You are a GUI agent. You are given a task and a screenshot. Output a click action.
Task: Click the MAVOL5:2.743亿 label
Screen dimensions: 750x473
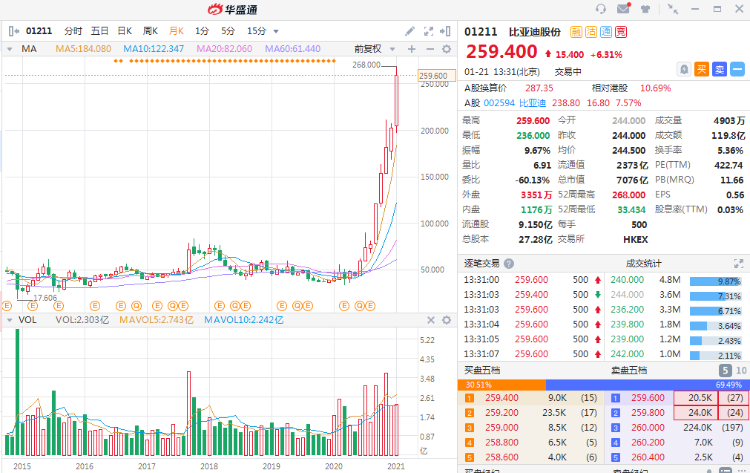[156, 320]
